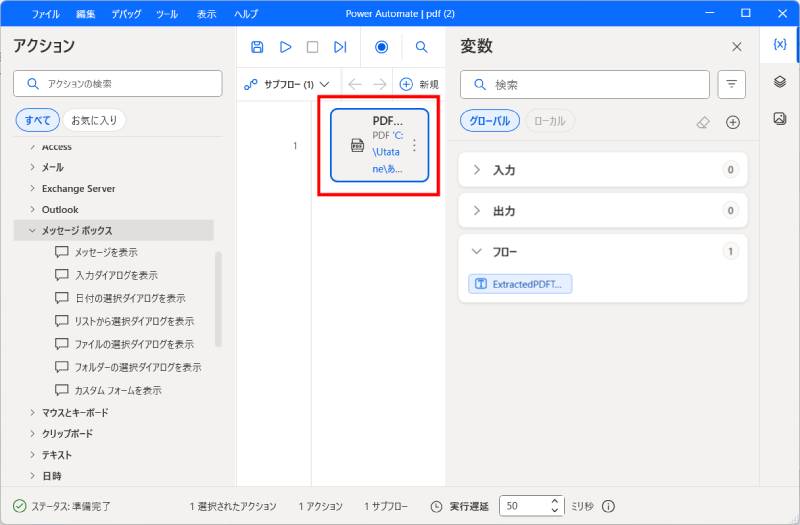This screenshot has width=800, height=525.
Task: Open the 表示 menu
Action: pos(206,14)
